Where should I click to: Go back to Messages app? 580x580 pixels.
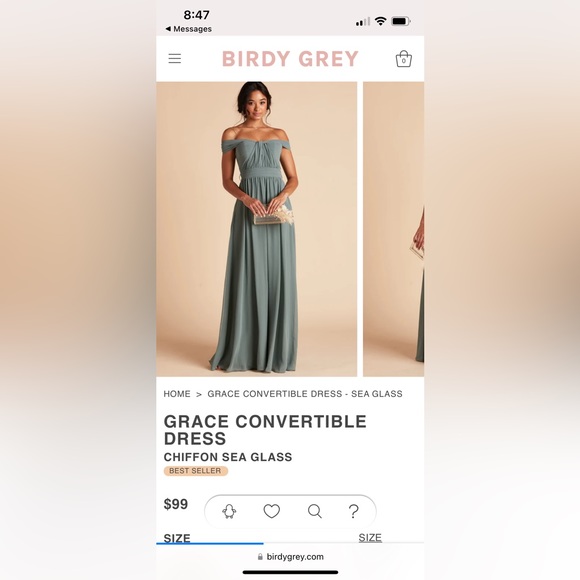point(189,29)
